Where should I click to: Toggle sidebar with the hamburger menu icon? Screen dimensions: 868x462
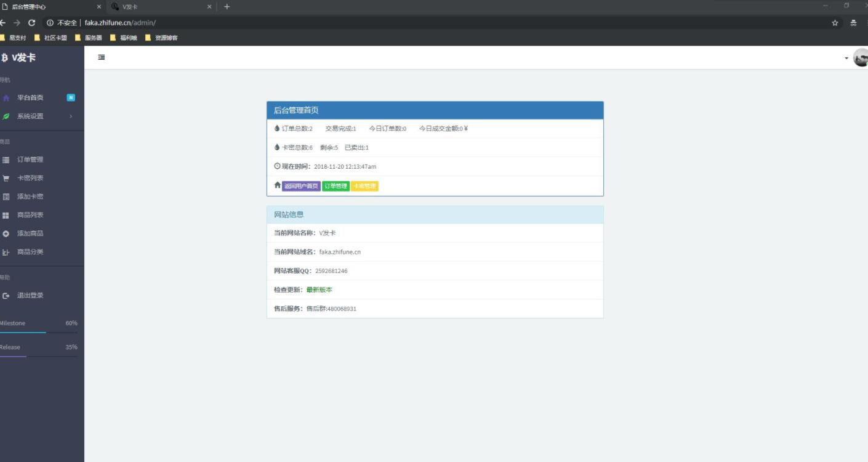(x=102, y=57)
